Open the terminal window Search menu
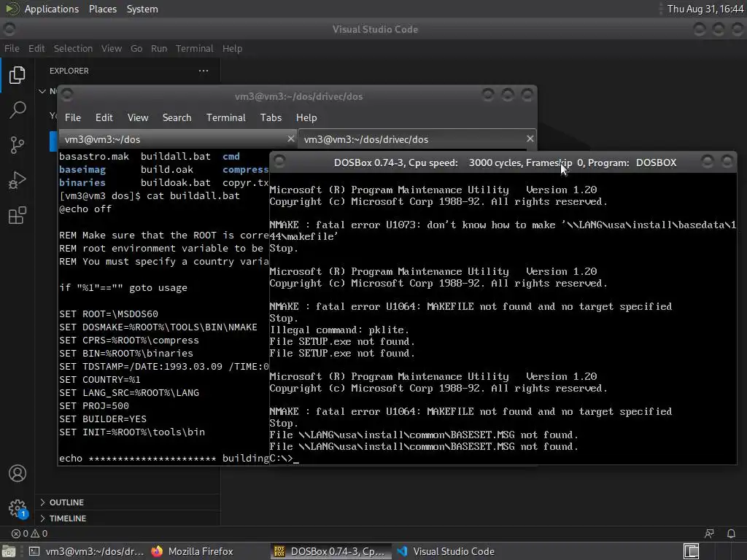The width and height of the screenshot is (747, 560). [177, 117]
